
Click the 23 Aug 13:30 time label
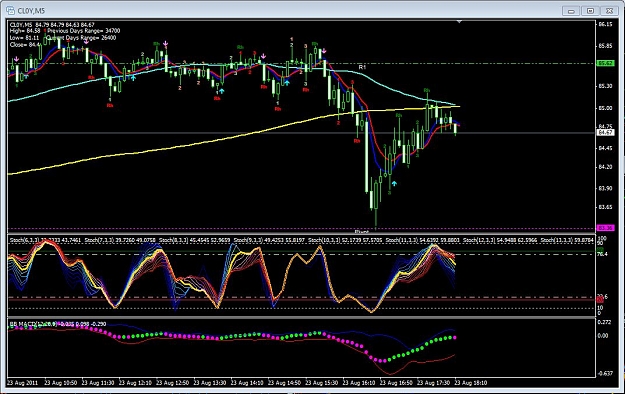pos(210,382)
